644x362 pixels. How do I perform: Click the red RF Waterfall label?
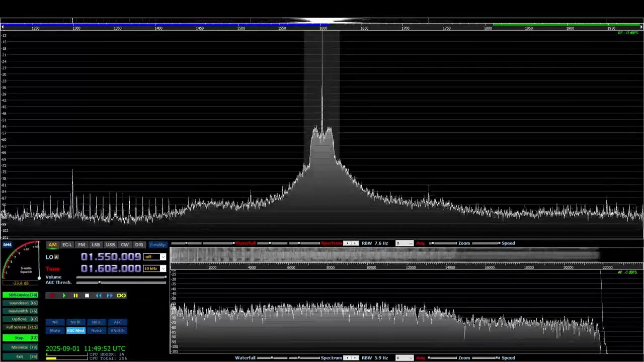(x=246, y=243)
